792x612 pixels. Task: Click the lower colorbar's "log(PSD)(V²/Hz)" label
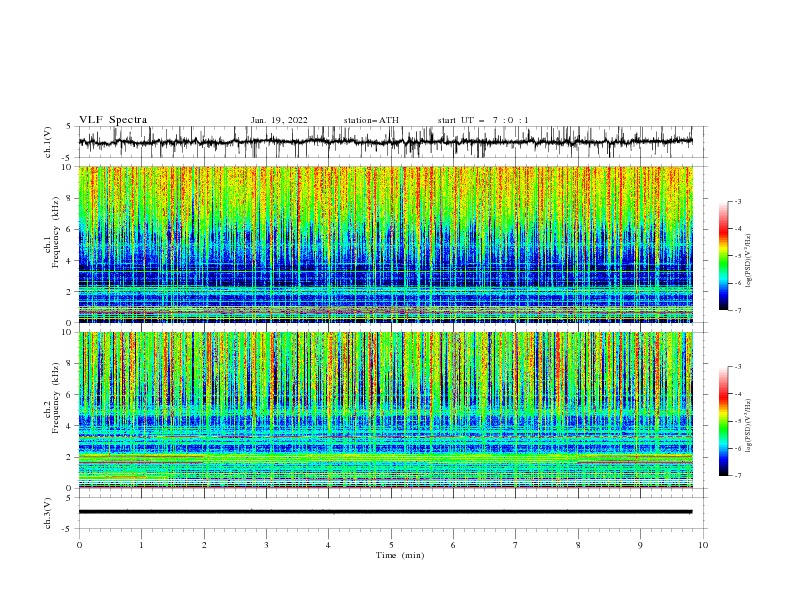[x=748, y=426]
